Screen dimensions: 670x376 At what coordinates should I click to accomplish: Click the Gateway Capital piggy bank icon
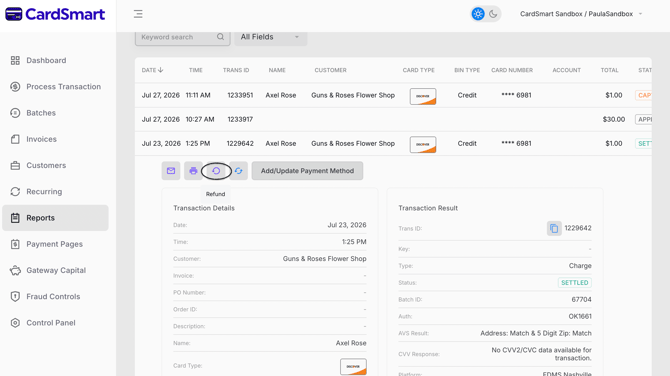pyautogui.click(x=15, y=270)
